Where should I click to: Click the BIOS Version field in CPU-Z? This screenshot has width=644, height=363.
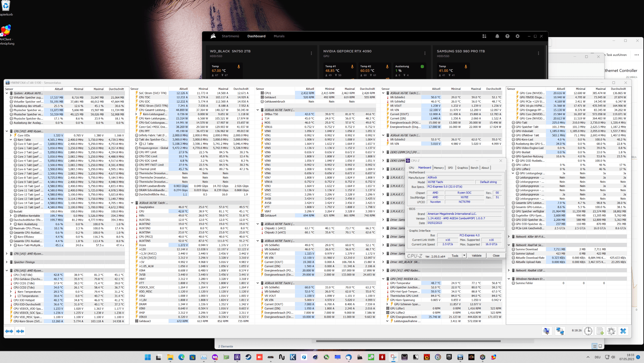(465, 218)
